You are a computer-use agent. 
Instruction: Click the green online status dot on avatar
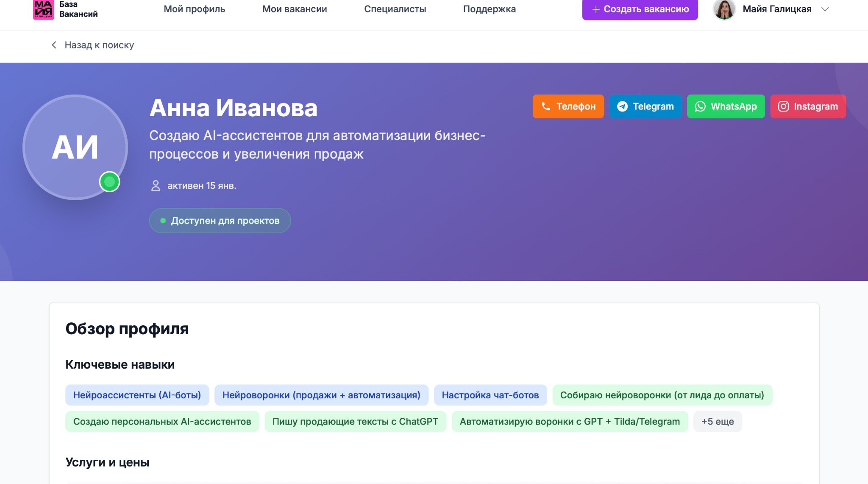click(x=110, y=182)
